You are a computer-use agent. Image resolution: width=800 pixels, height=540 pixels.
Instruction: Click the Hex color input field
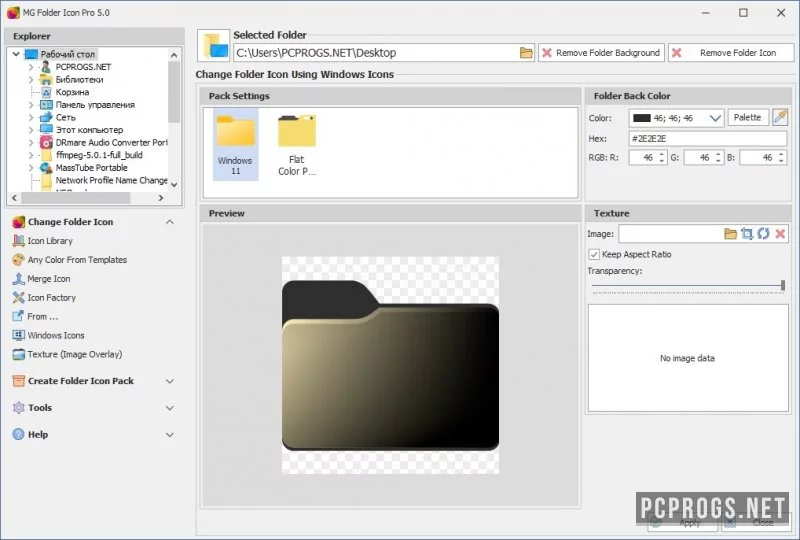708,138
